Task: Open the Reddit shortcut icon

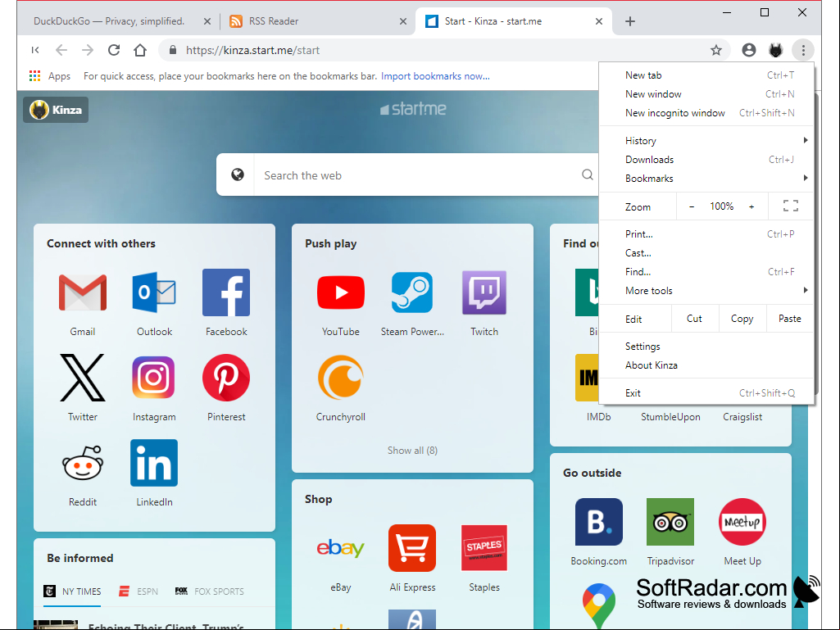Action: 83,463
